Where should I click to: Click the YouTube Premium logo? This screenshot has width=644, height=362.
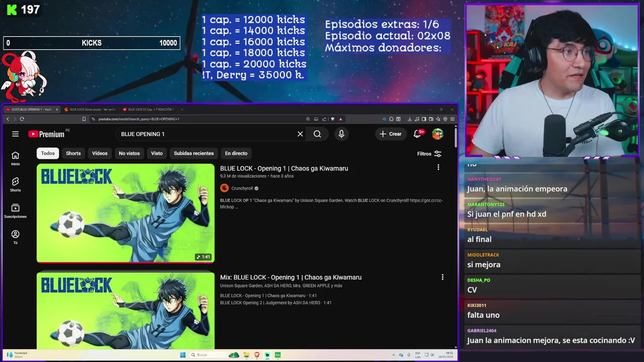46,134
